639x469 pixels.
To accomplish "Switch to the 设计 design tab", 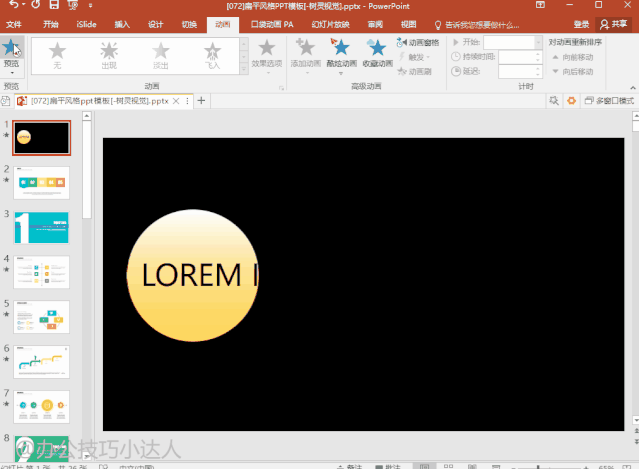I will tap(155, 23).
